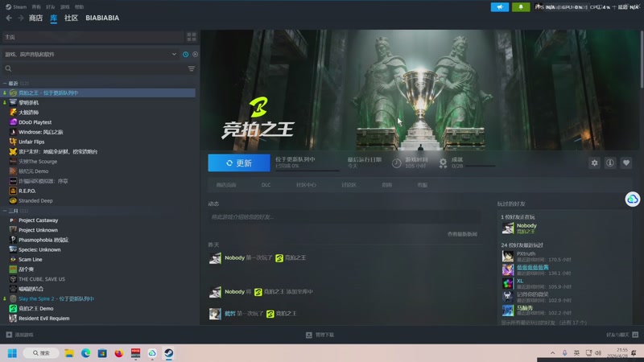
Task: Open volume tray icon
Action: pyautogui.click(x=598, y=353)
